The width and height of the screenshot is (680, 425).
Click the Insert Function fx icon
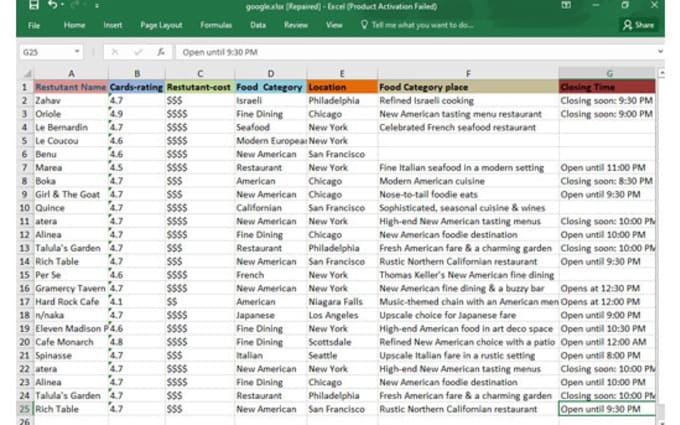(x=160, y=52)
